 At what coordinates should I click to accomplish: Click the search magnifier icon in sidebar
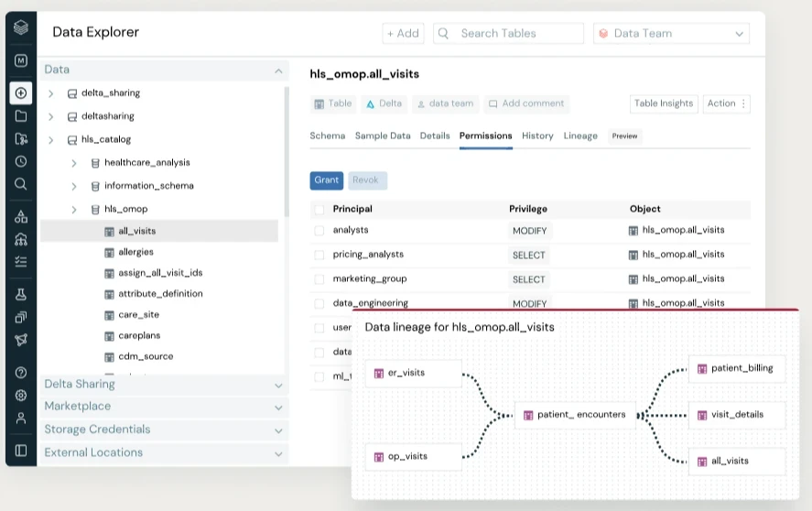(21, 184)
